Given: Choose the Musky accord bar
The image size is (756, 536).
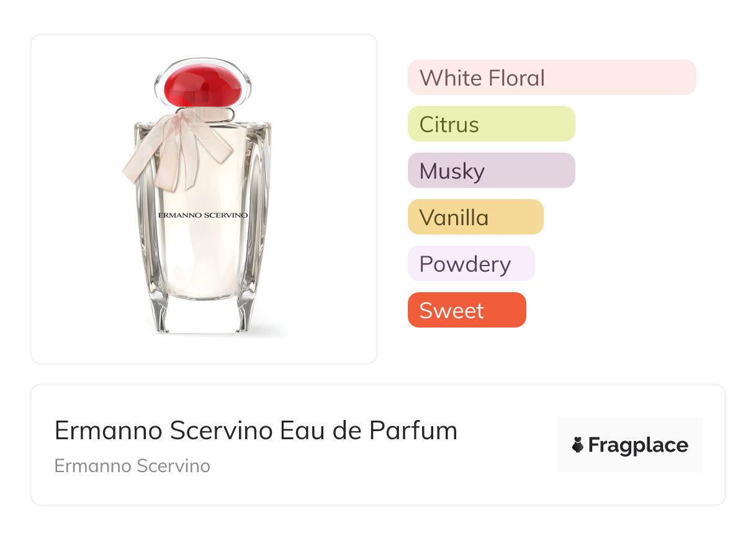Looking at the screenshot, I should (x=491, y=171).
